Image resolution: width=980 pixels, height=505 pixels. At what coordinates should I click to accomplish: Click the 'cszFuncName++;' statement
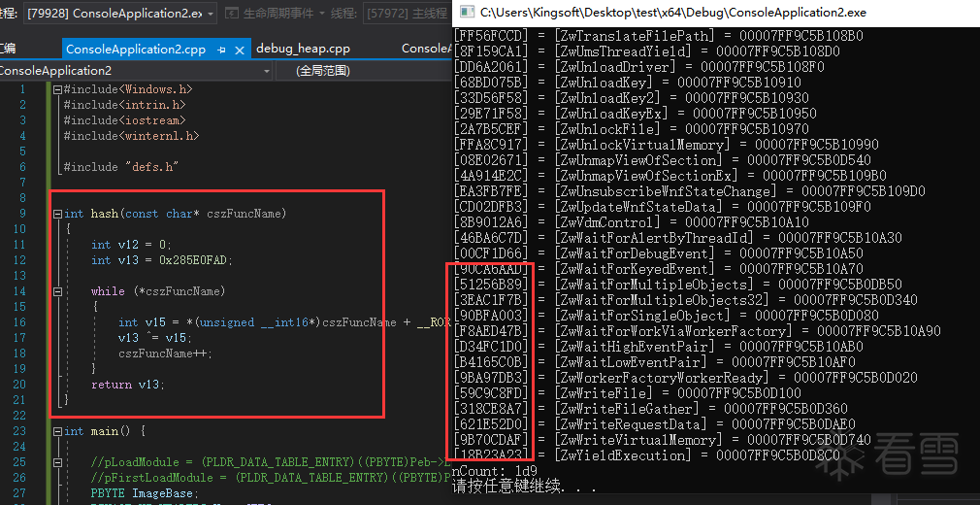[x=166, y=353]
